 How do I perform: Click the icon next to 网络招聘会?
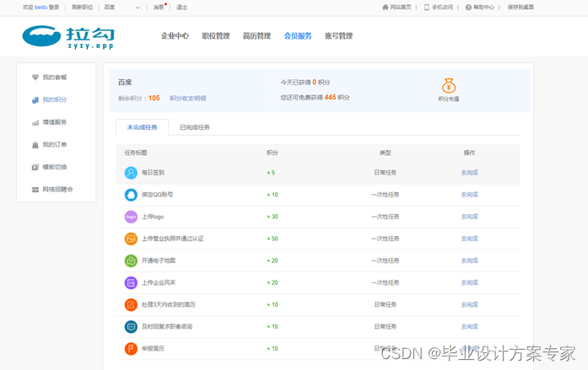(35, 190)
